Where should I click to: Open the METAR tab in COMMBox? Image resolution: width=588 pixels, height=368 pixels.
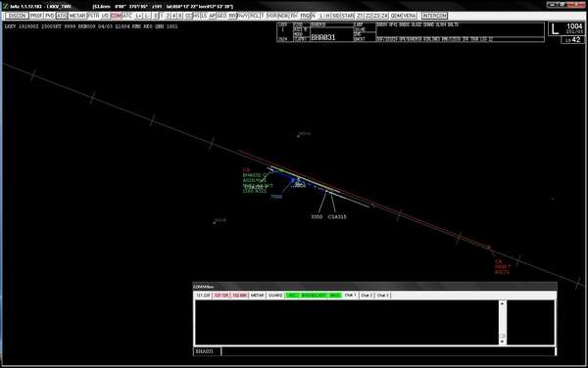click(x=257, y=295)
